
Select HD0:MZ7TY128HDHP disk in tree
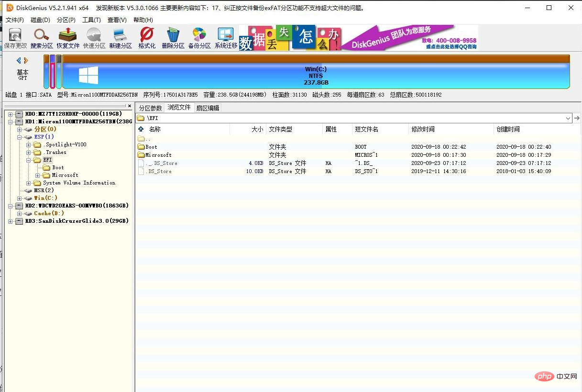tap(73, 114)
